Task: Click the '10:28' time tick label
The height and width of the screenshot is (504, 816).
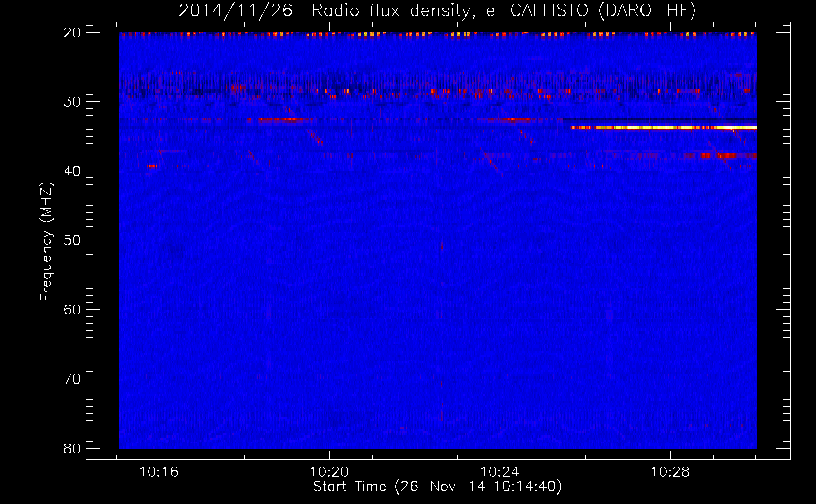Action: coord(670,472)
